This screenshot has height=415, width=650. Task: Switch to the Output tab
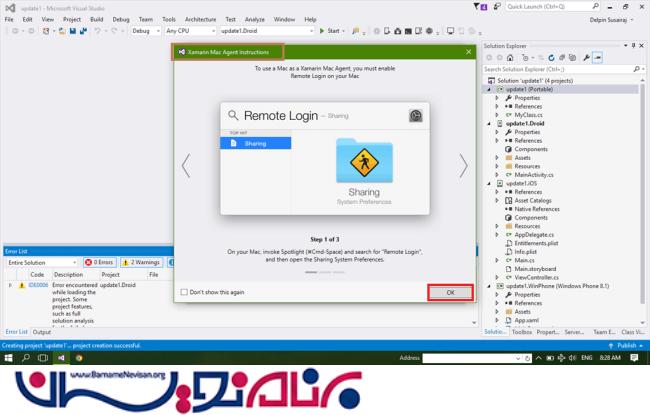coord(41,332)
